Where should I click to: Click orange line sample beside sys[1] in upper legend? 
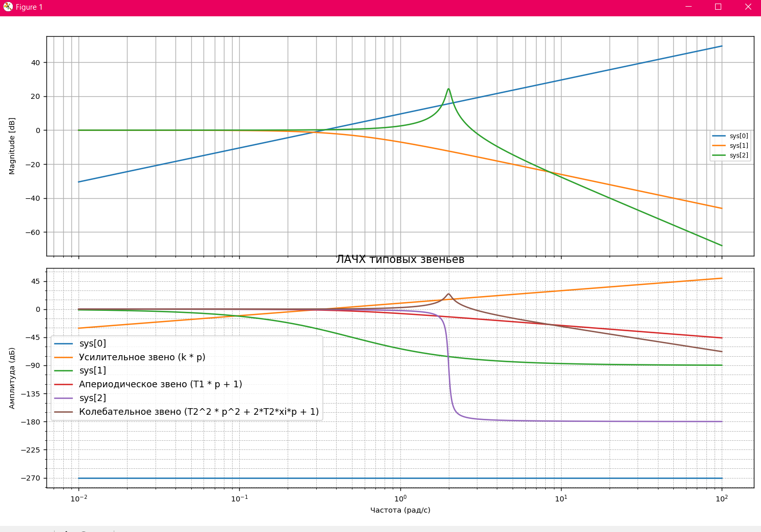click(719, 146)
